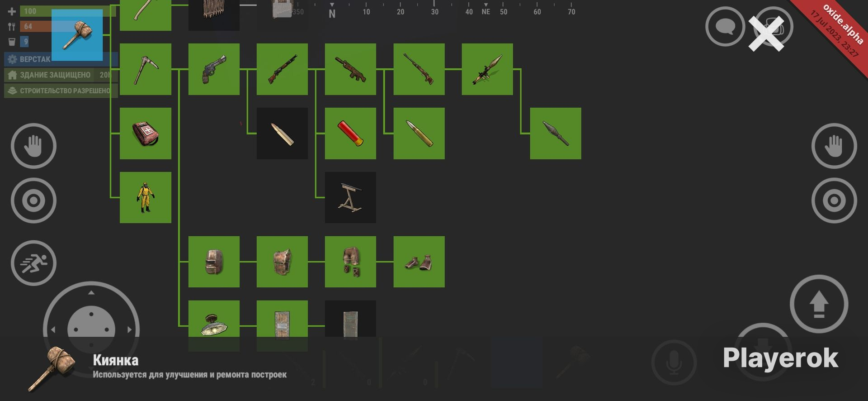Tap the right-side aim target button

[834, 200]
